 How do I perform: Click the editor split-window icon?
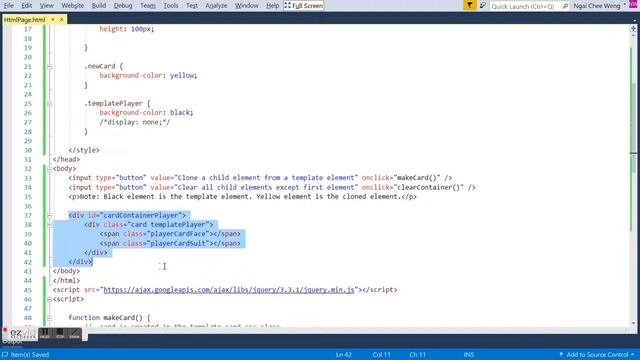click(x=633, y=29)
